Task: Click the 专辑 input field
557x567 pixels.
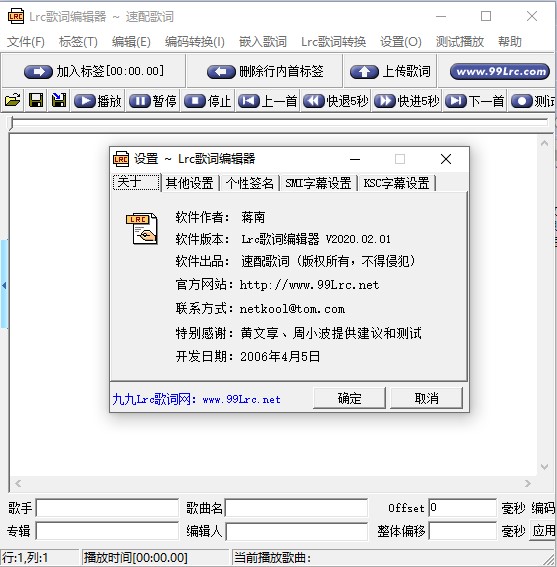Action: coord(107,531)
